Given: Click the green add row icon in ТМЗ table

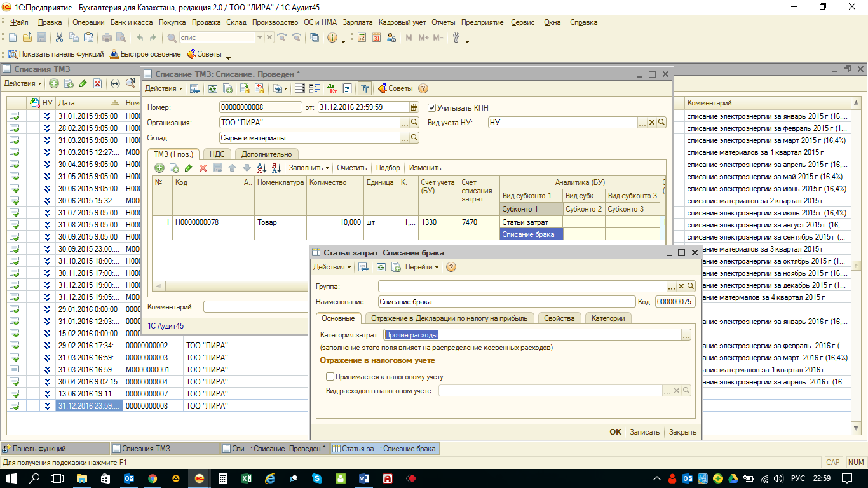Looking at the screenshot, I should pos(159,168).
